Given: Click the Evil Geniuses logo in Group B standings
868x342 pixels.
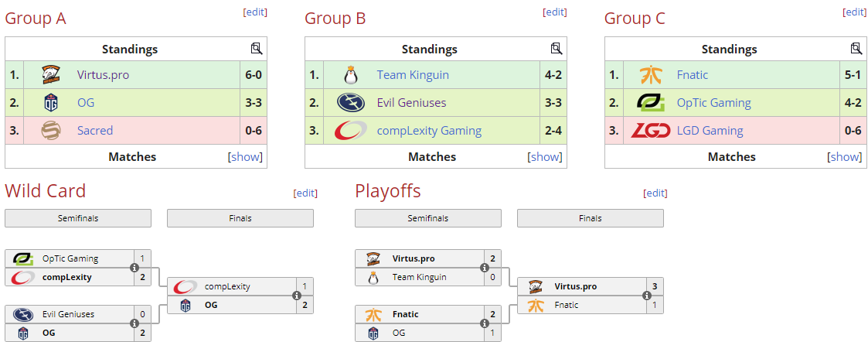Looking at the screenshot, I should 351,103.
